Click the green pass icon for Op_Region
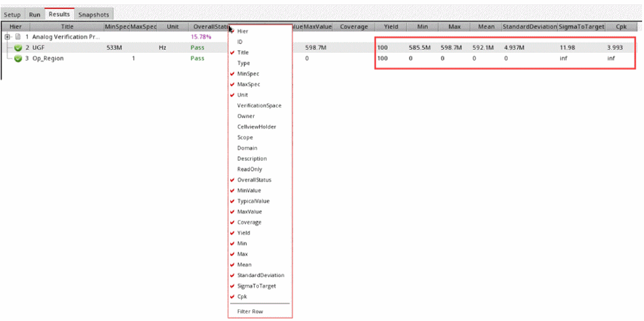 pyautogui.click(x=18, y=58)
